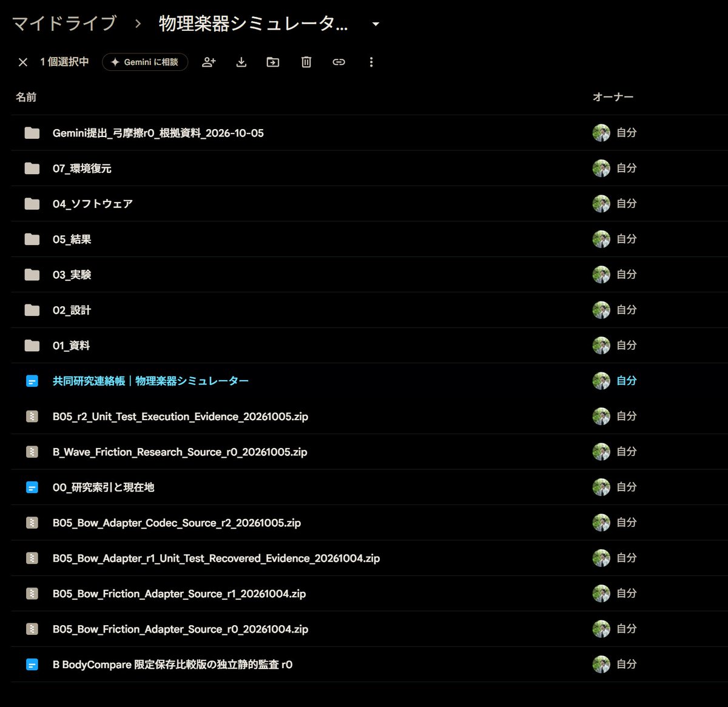Clear selection with the X icon
728x707 pixels.
click(23, 62)
